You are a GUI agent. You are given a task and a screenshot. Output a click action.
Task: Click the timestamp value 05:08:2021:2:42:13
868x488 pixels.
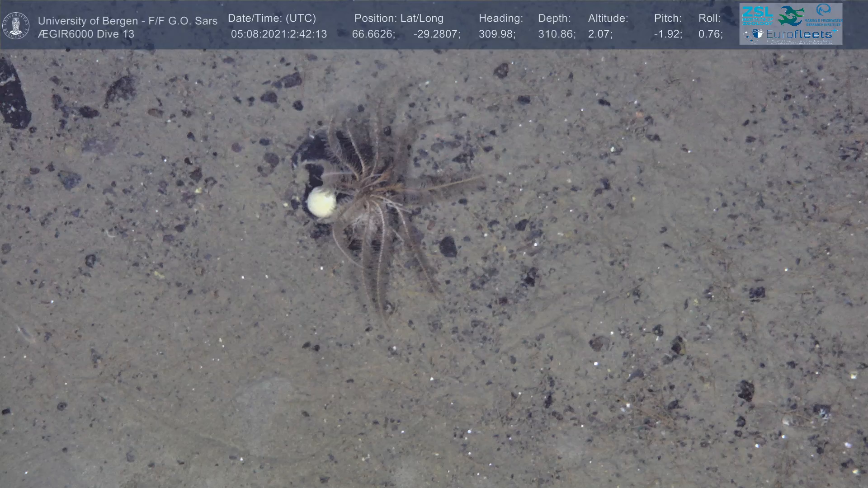[x=278, y=34]
